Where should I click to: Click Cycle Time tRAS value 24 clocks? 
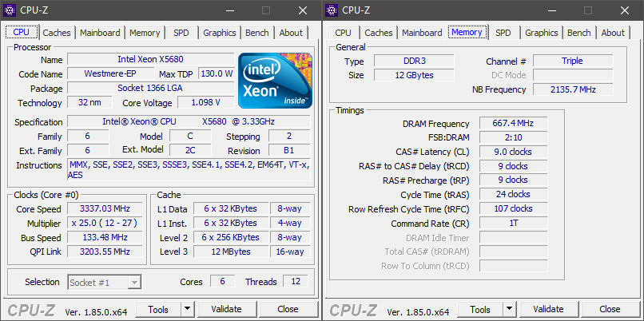[x=513, y=194]
